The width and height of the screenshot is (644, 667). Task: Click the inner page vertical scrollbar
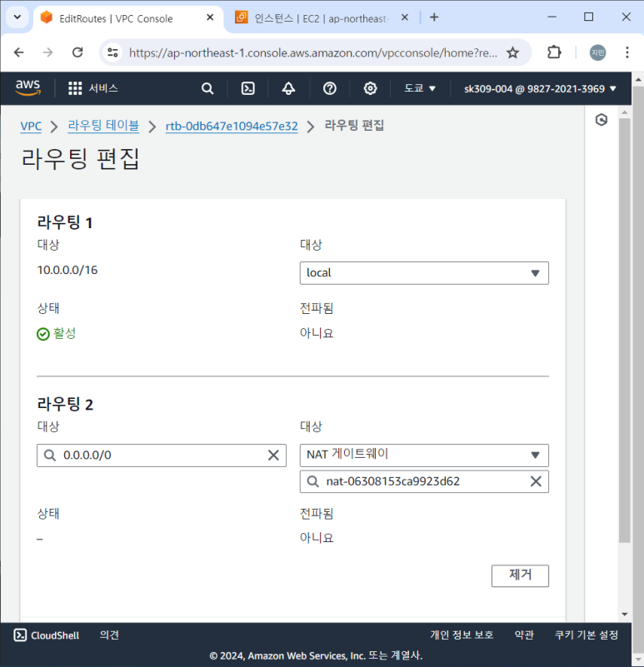click(x=624, y=331)
